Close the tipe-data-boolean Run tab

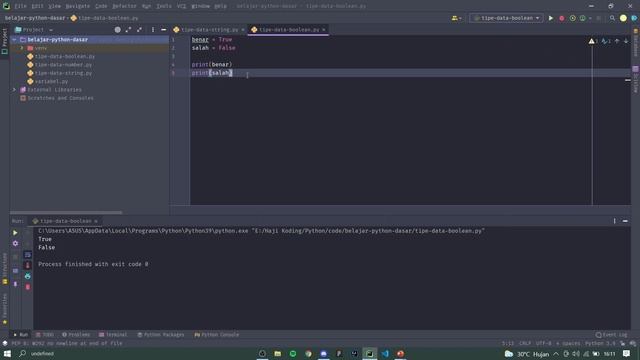[x=96, y=221]
